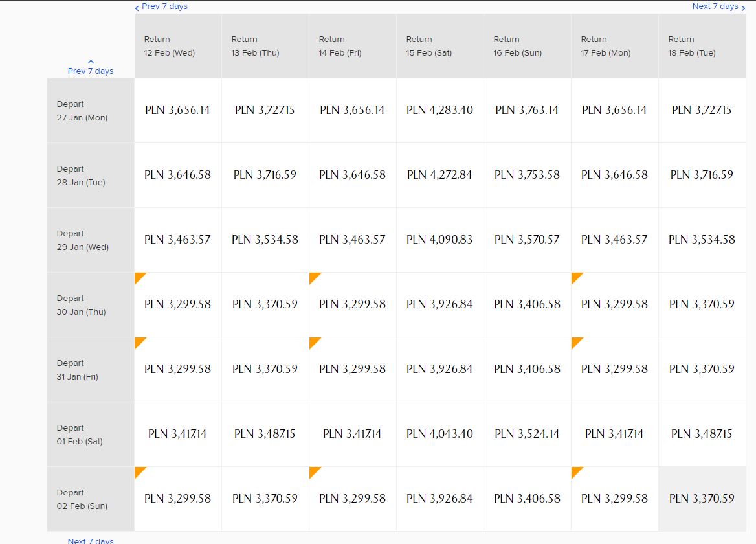Select fare departing 27 Jan returning 12 Feb
Image resolution: width=756 pixels, height=544 pixels.
pos(178,111)
